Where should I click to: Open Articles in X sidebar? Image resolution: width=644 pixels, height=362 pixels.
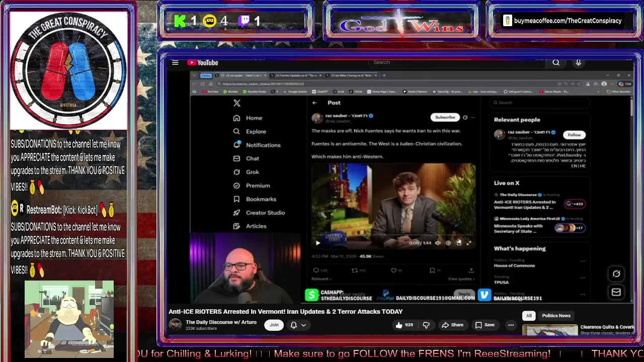(x=250, y=226)
